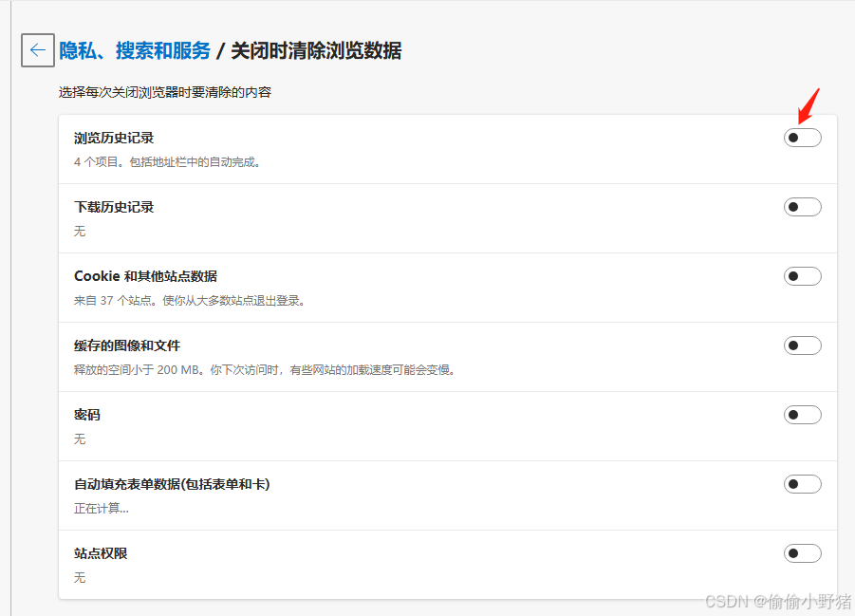Click the 下载历史记录 title text
This screenshot has width=855, height=616.
114,207
